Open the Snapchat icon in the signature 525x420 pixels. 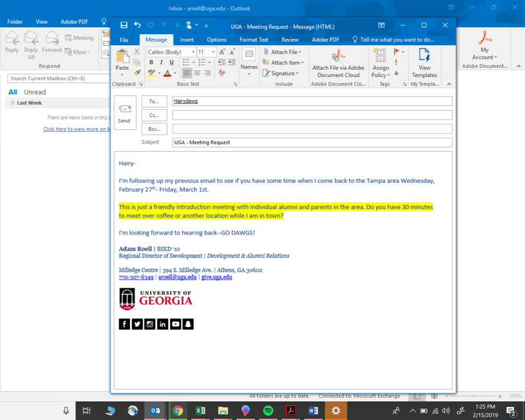[x=188, y=324]
